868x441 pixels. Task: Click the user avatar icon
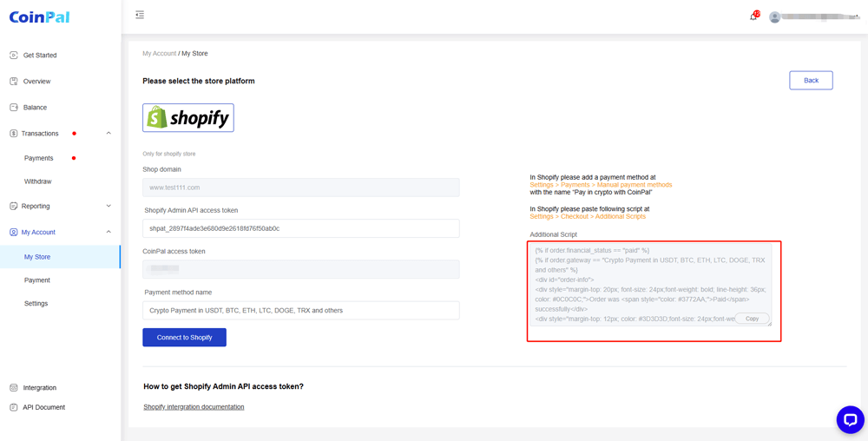[775, 17]
